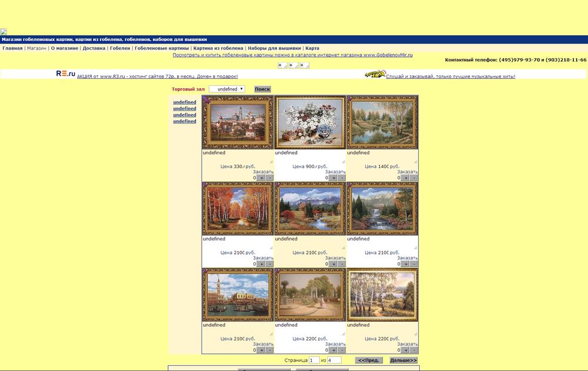Go to Наборы для вышивки
The width and height of the screenshot is (588, 371).
pyautogui.click(x=274, y=48)
